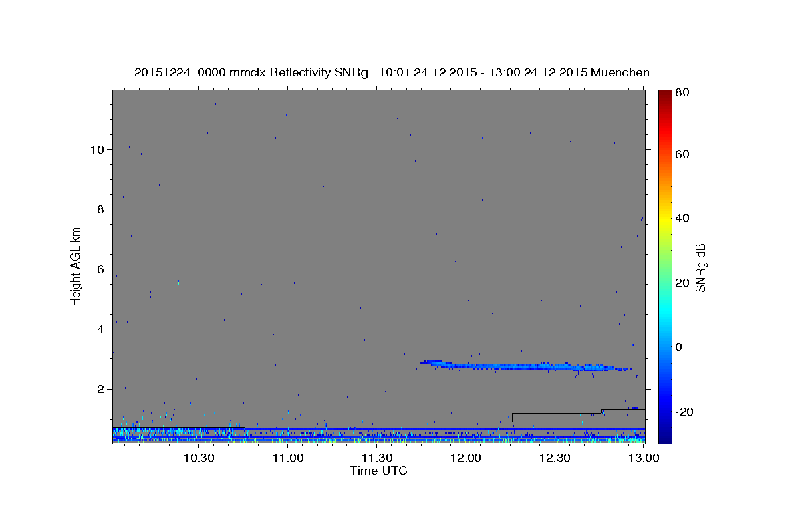Click the height tick label 10

tap(98, 149)
